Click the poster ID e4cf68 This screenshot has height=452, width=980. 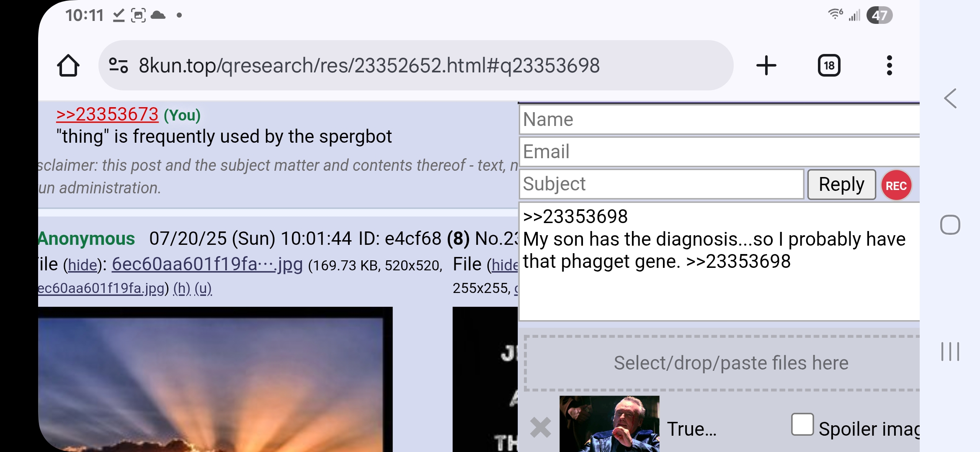pos(413,239)
